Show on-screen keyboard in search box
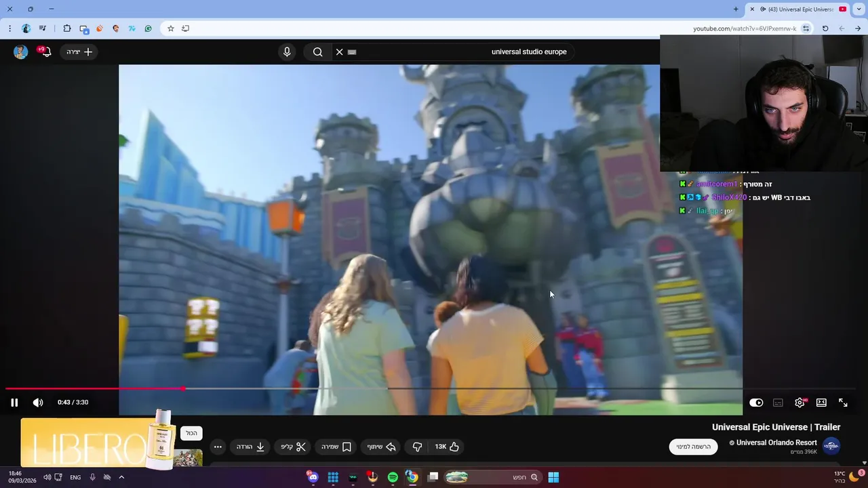The width and height of the screenshot is (868, 488). [352, 52]
